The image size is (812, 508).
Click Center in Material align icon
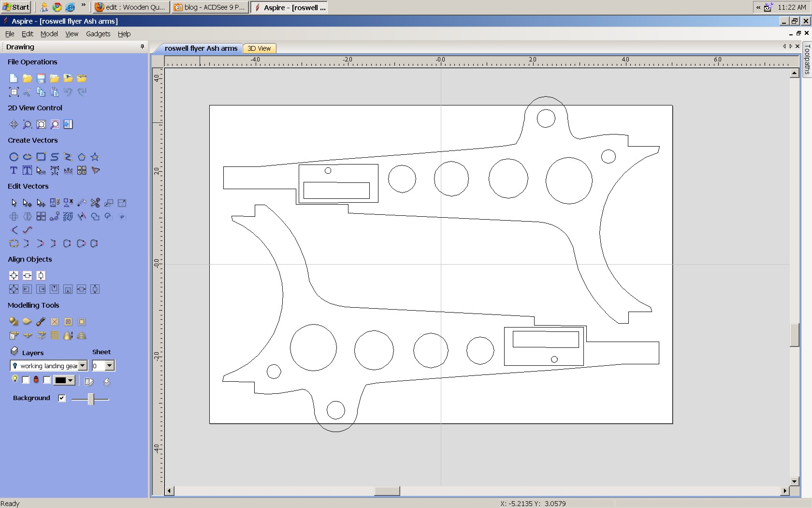[14, 276]
